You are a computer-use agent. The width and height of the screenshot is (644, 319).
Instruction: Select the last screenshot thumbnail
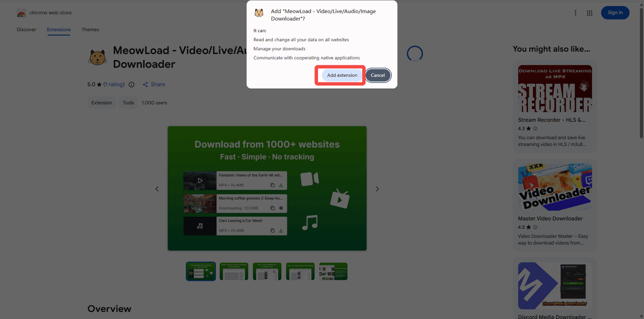coord(333,271)
